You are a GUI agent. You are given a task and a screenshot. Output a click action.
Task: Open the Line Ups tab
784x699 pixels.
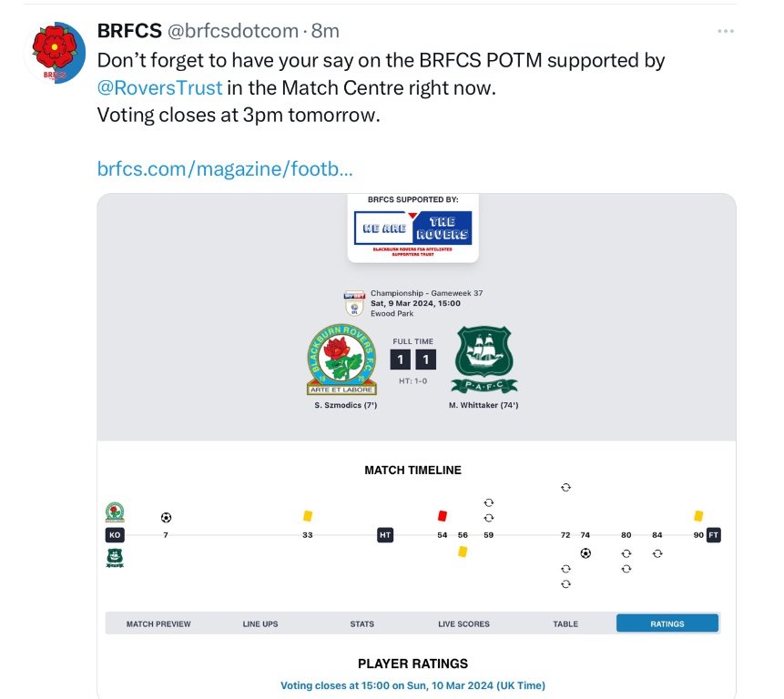click(x=260, y=623)
